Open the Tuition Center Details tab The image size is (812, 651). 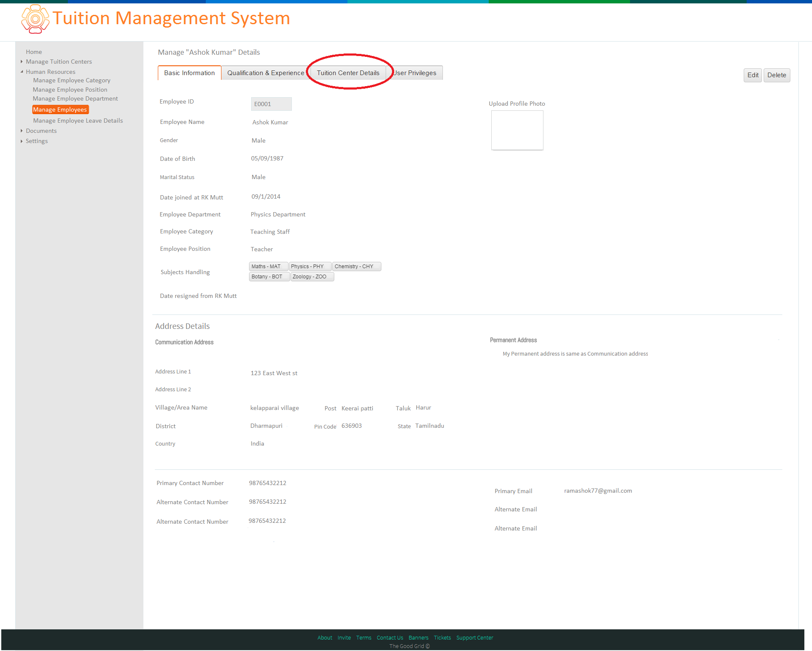(x=348, y=73)
